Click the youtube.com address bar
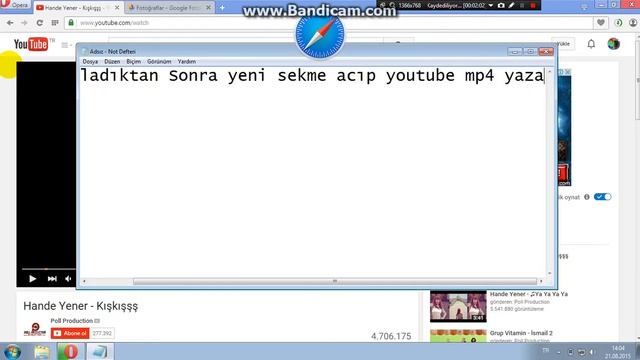 pos(329,23)
